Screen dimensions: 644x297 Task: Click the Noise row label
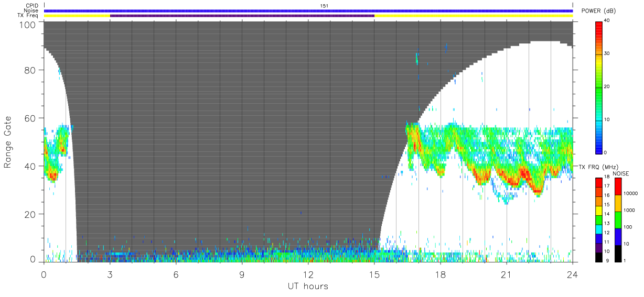coord(31,10)
